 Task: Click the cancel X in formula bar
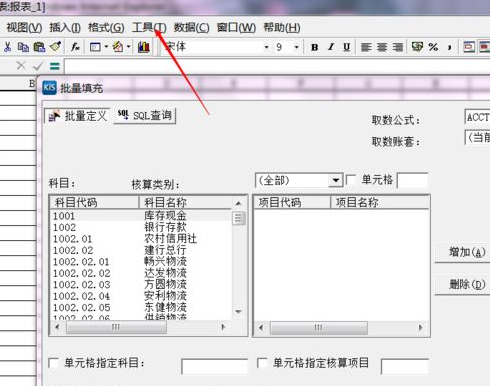pyautogui.click(x=21, y=66)
